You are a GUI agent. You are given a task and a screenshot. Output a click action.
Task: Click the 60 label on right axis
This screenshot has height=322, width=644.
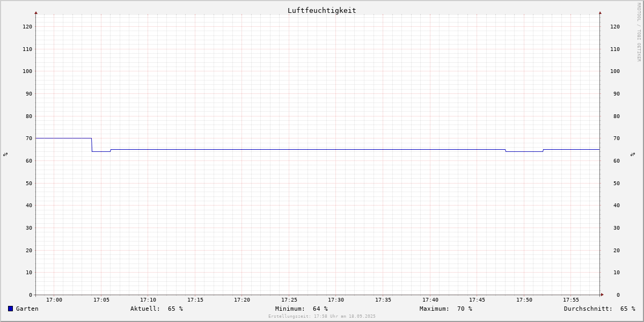tap(617, 161)
